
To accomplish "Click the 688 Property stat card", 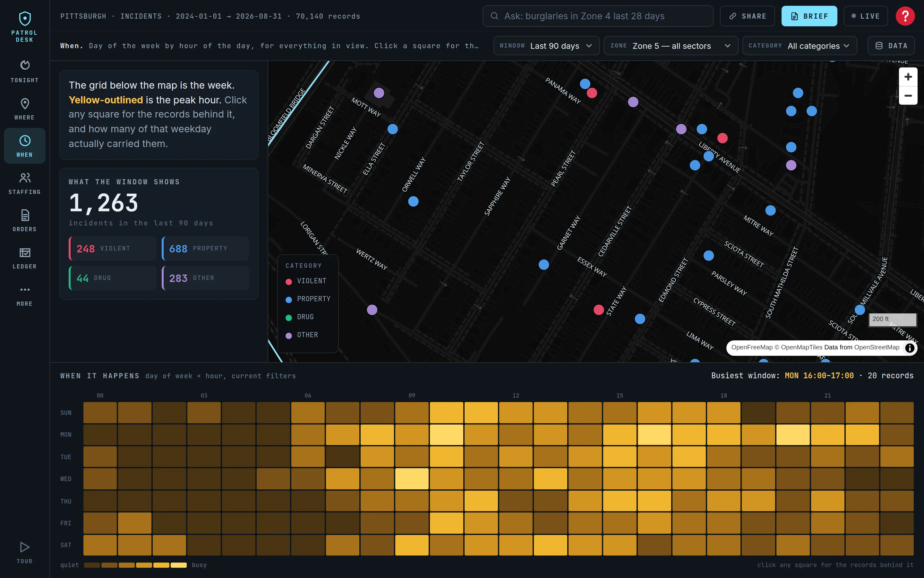I will point(205,249).
